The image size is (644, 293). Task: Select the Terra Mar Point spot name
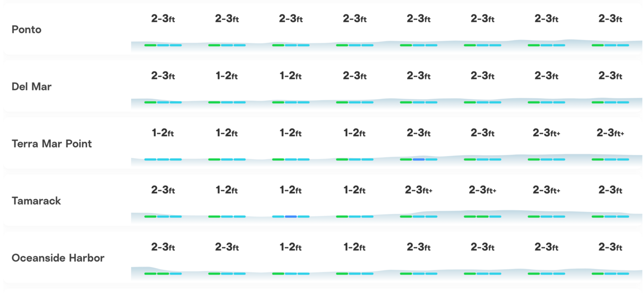coord(52,144)
